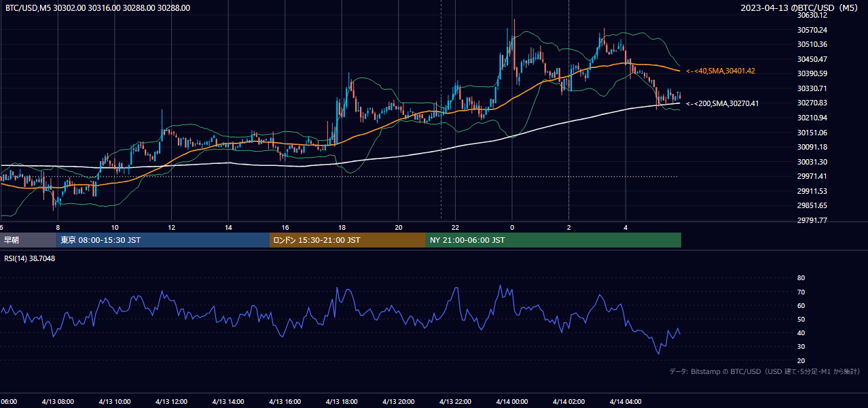Click RSI scale level 80
The width and height of the screenshot is (868, 408).
801,278
